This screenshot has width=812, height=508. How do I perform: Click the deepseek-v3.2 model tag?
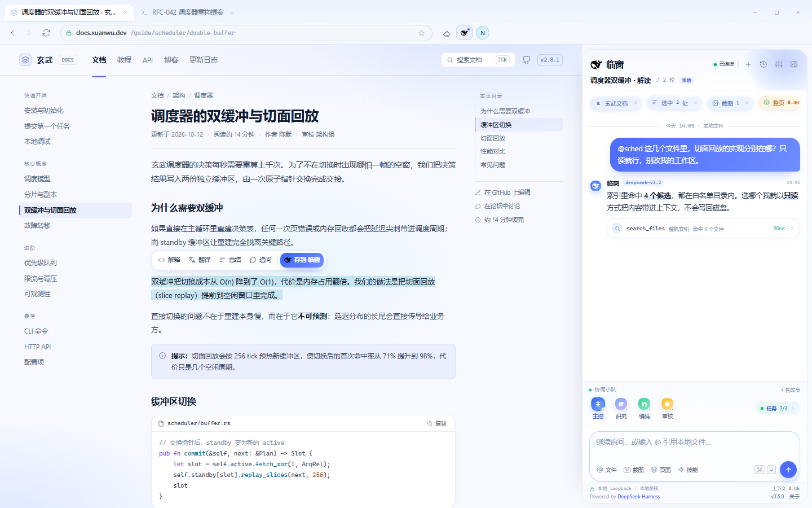coord(643,182)
